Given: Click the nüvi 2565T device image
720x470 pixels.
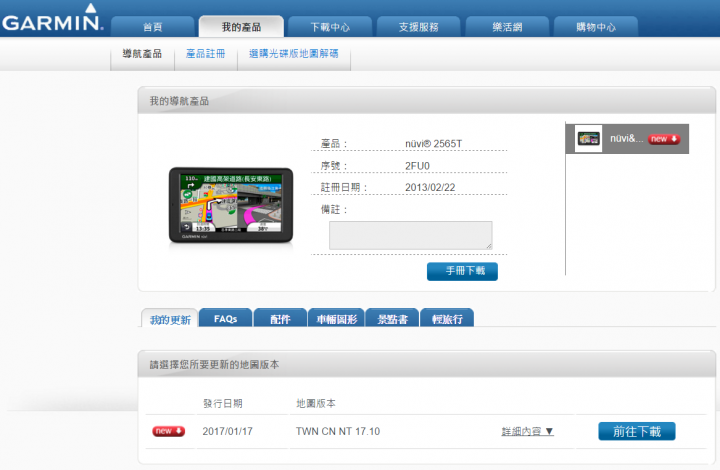Looking at the screenshot, I should coord(231,205).
